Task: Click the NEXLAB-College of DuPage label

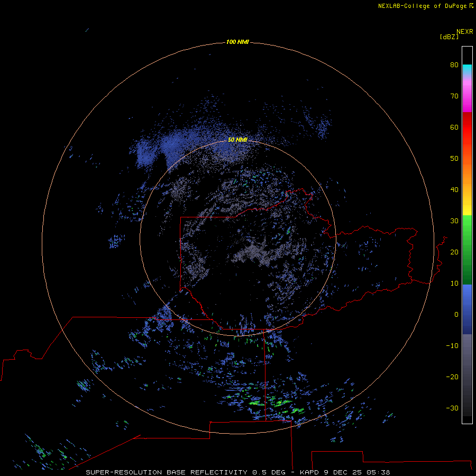Action: tap(422, 6)
